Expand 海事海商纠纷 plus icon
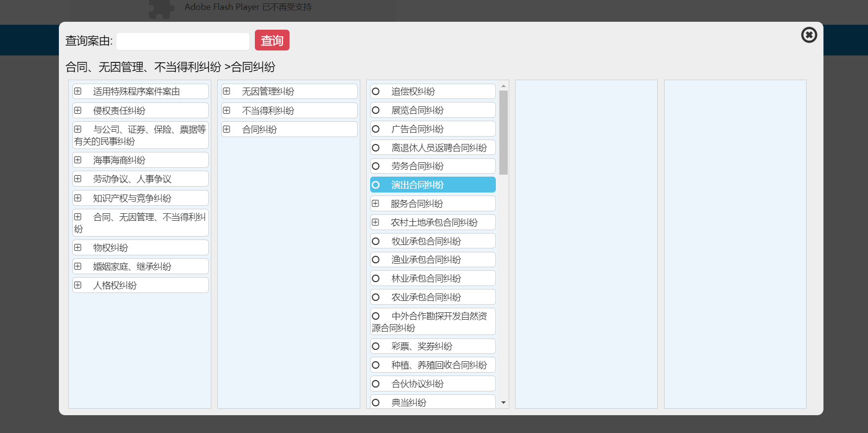Screen dimensions: 868x433 (x=78, y=160)
